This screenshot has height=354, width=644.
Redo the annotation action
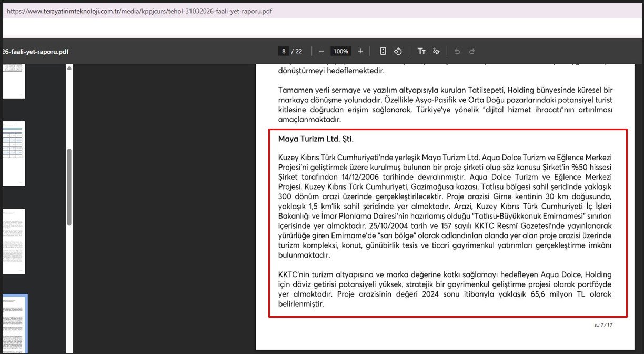[472, 51]
